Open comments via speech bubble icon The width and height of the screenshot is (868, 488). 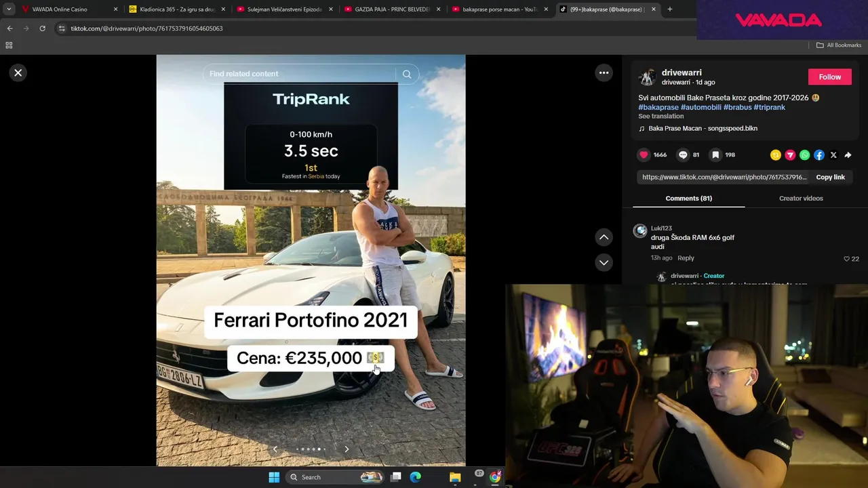[x=683, y=155]
